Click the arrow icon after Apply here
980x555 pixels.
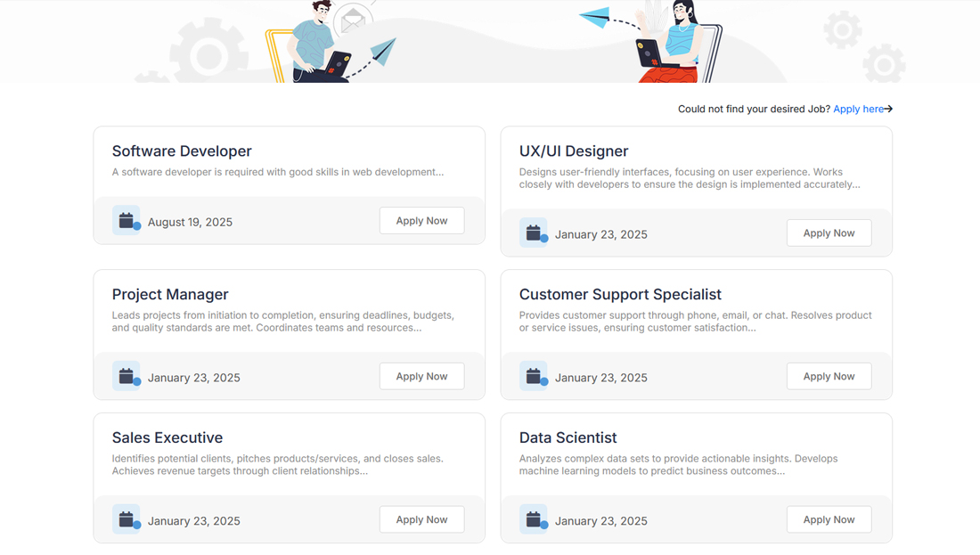[x=887, y=109]
